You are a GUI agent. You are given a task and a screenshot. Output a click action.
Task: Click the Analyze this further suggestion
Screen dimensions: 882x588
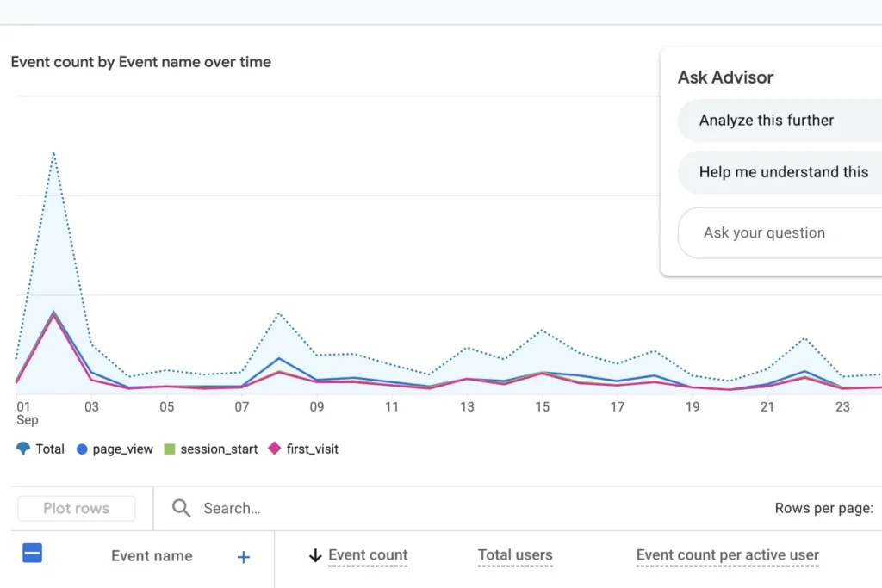(x=780, y=121)
